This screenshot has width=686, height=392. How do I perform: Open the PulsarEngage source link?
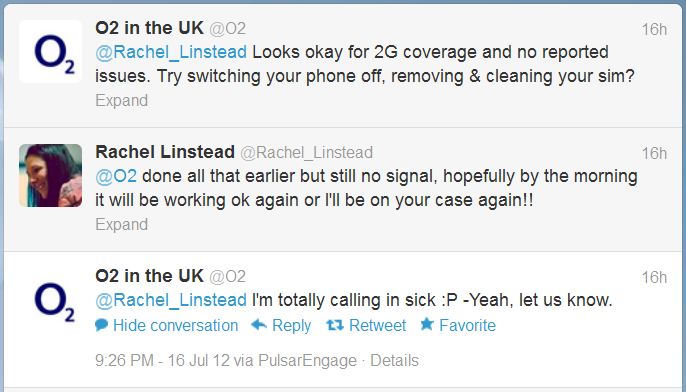(x=308, y=360)
